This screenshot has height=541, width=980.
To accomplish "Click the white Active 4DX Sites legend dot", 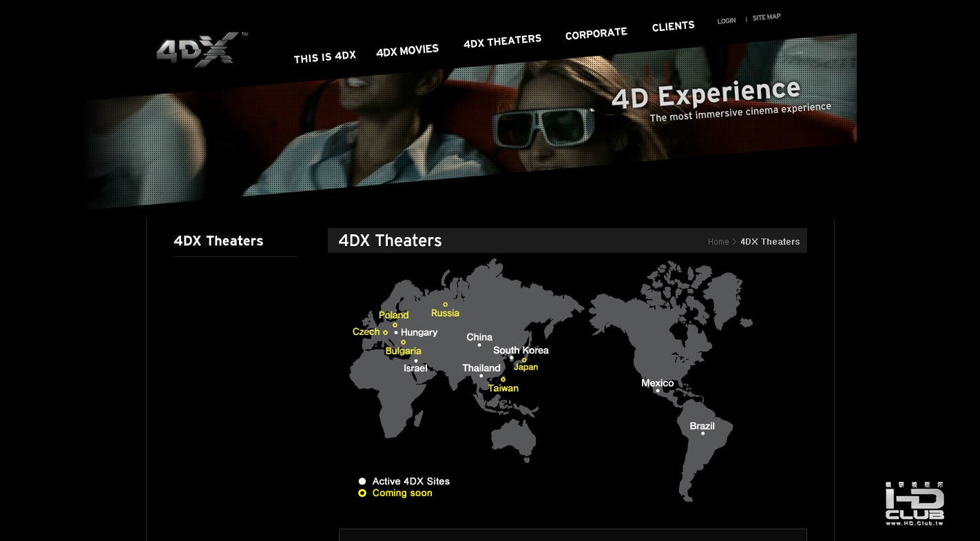I will tap(362, 482).
